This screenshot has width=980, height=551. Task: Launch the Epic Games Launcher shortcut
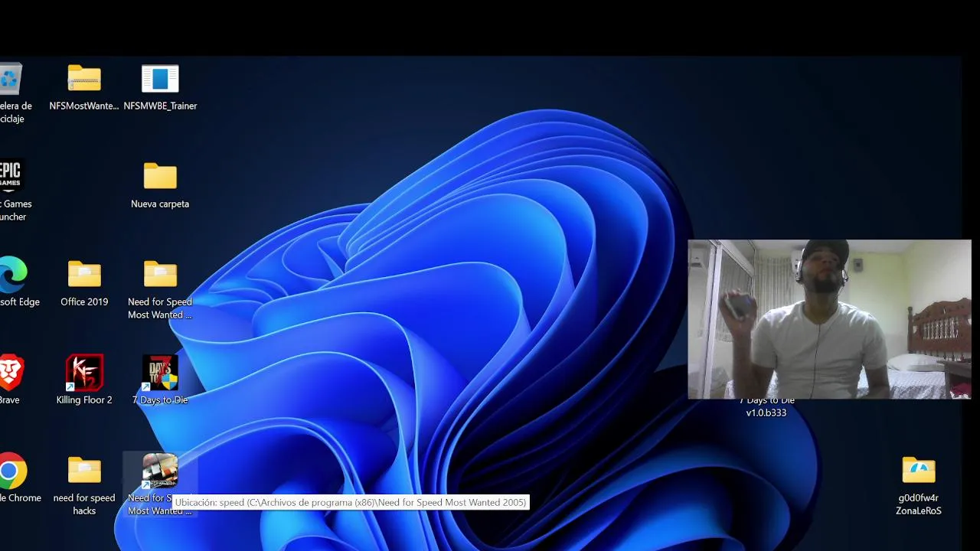point(11,175)
